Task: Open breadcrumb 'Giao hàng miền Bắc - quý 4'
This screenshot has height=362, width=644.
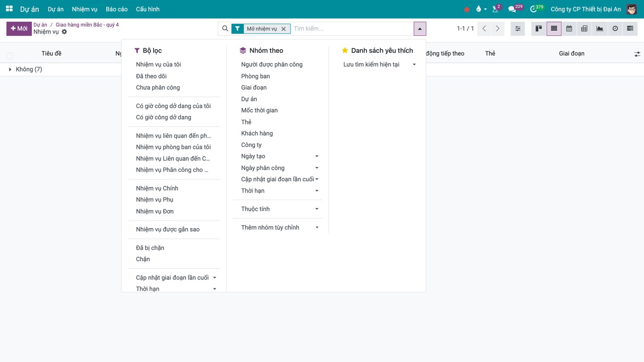Action: (87, 25)
